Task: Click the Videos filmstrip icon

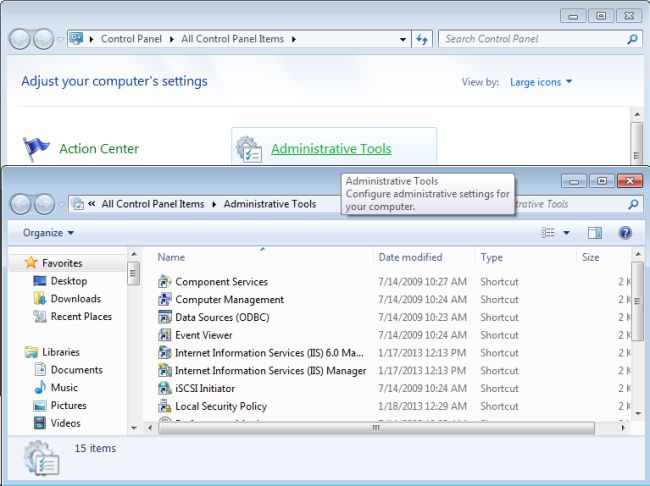Action: pos(40,423)
